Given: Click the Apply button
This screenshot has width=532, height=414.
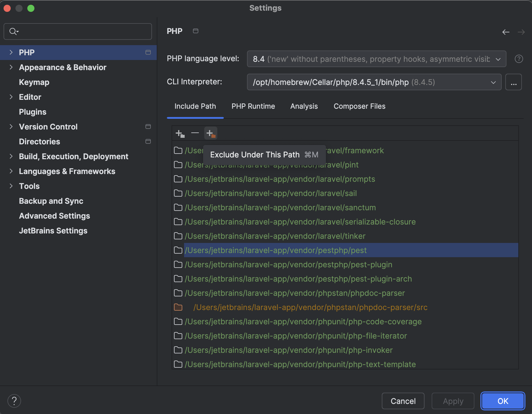Looking at the screenshot, I should point(453,401).
